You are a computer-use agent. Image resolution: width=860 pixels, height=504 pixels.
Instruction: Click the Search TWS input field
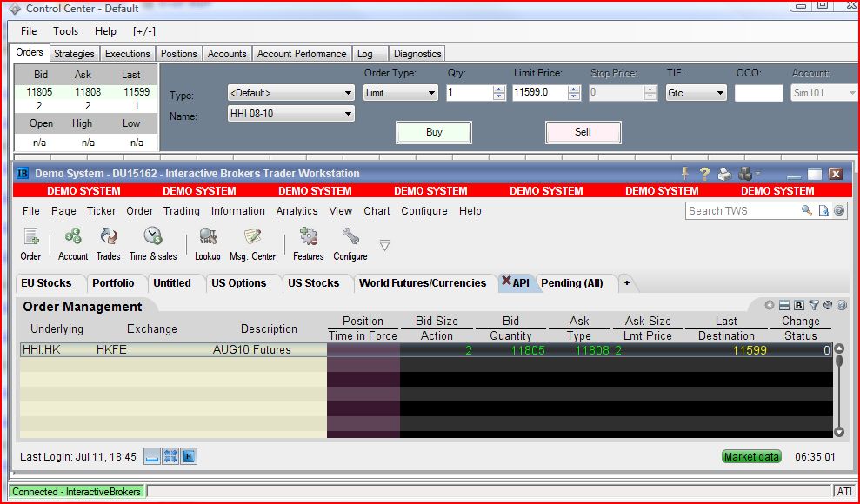tap(743, 210)
